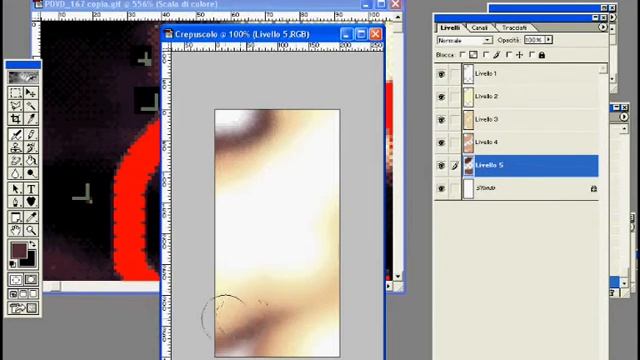Image resolution: width=640 pixels, height=360 pixels.
Task: Hide Livello 1 with its eye icon
Action: 441,74
